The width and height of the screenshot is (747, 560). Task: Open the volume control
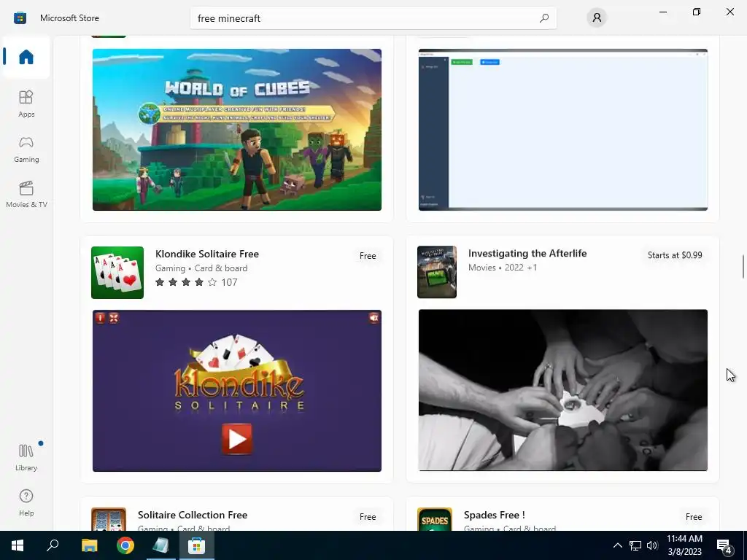tap(652, 545)
